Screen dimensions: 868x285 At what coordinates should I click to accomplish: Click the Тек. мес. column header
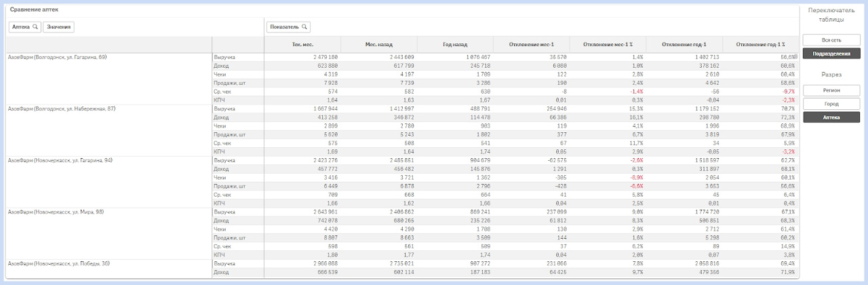tap(302, 44)
